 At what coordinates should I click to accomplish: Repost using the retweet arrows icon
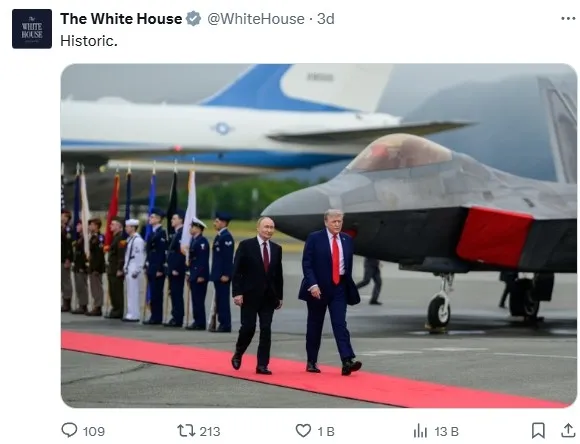[186, 431]
